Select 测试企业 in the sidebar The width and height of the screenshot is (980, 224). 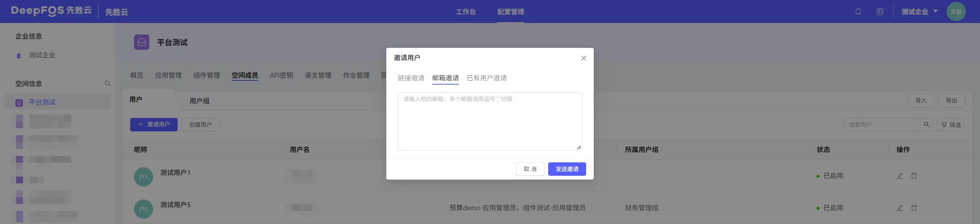click(42, 55)
